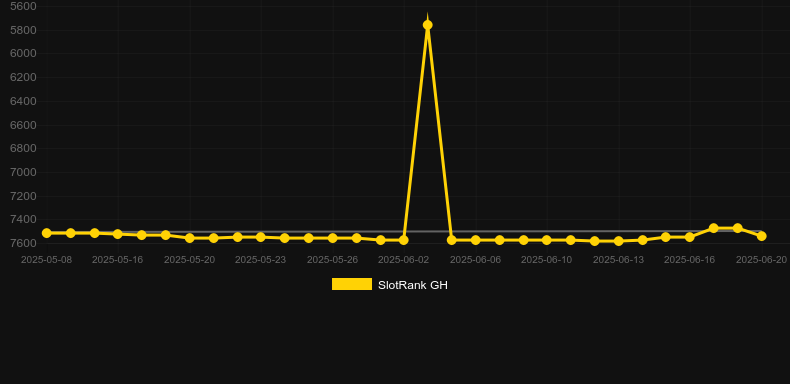Click the 6600 y-axis label
Viewport: 790px width, 384px height.
click(23, 125)
